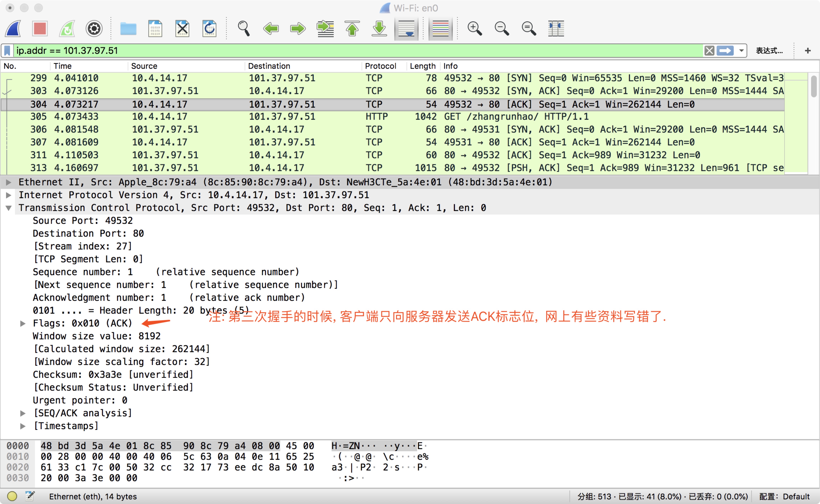The width and height of the screenshot is (820, 504).
Task: Select packet 311 row
Action: click(x=393, y=155)
